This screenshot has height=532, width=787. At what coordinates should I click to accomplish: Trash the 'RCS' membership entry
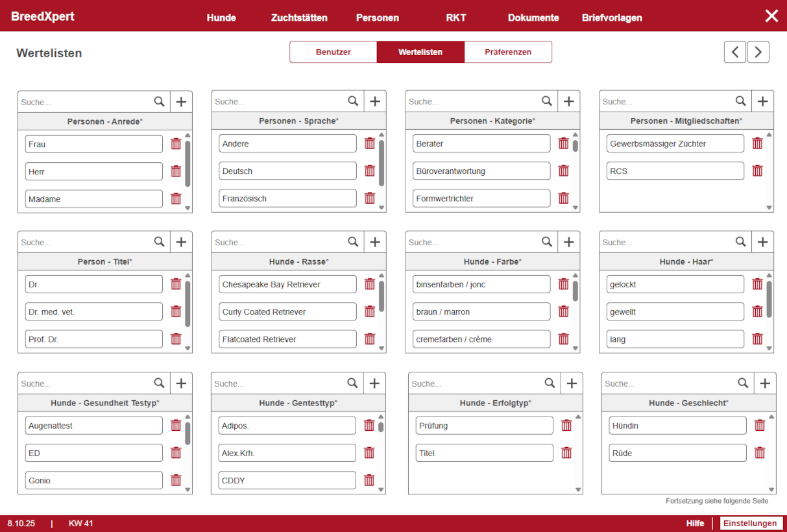757,171
